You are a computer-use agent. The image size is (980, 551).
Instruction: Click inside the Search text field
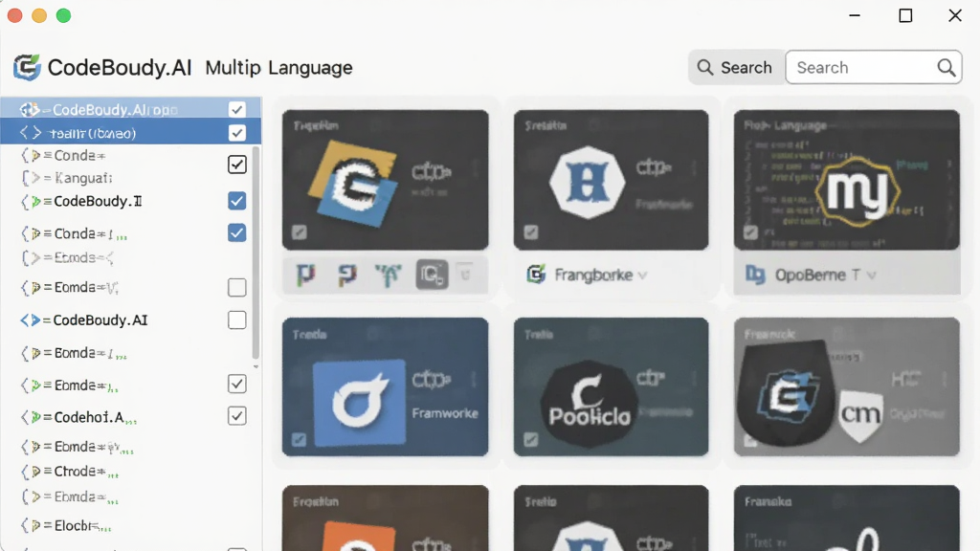[x=873, y=68]
